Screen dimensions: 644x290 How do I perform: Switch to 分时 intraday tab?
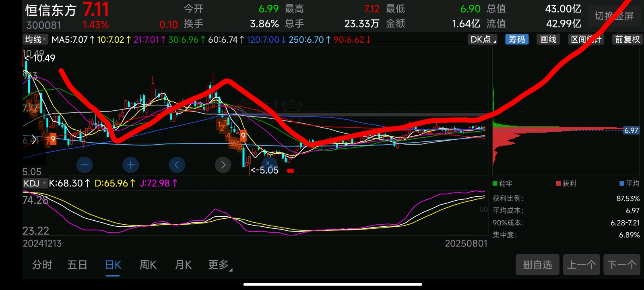pyautogui.click(x=42, y=265)
